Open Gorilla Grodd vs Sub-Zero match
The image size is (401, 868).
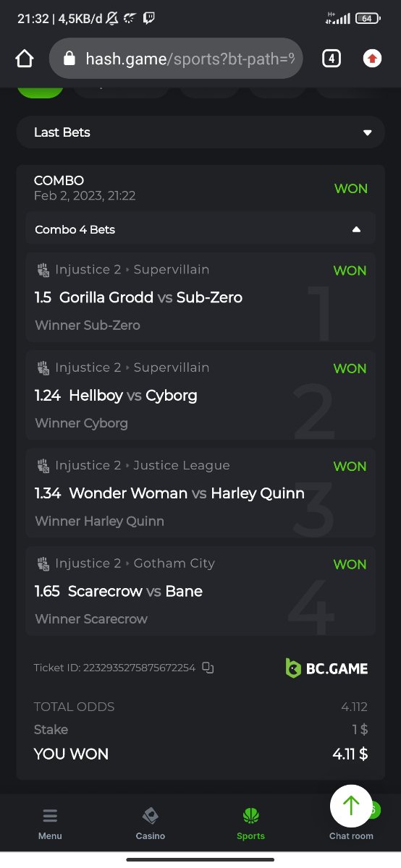pyautogui.click(x=200, y=297)
